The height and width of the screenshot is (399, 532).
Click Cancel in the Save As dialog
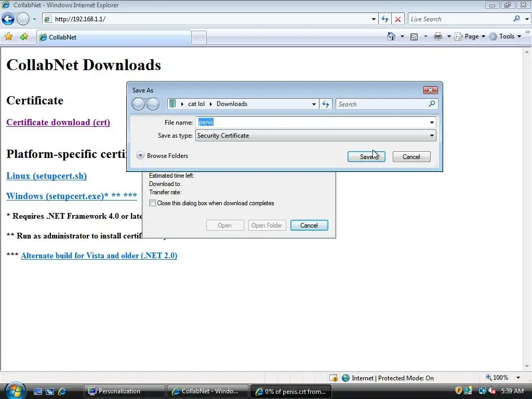tap(411, 157)
